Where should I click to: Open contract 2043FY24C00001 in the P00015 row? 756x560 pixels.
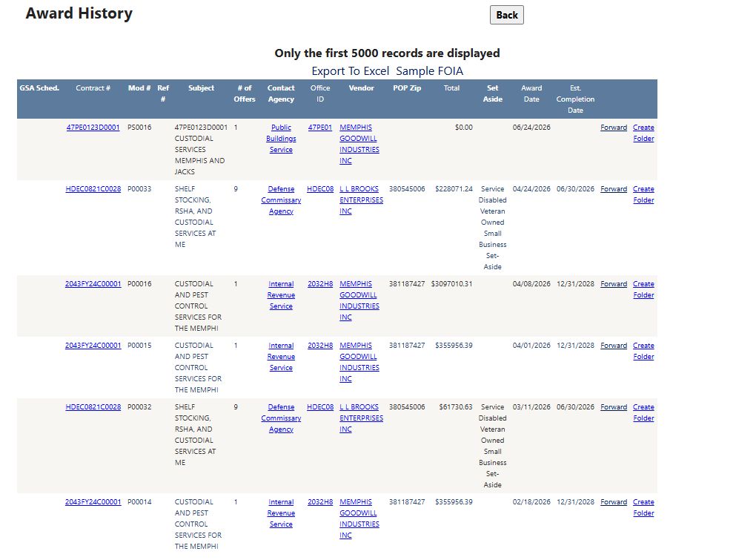click(93, 346)
